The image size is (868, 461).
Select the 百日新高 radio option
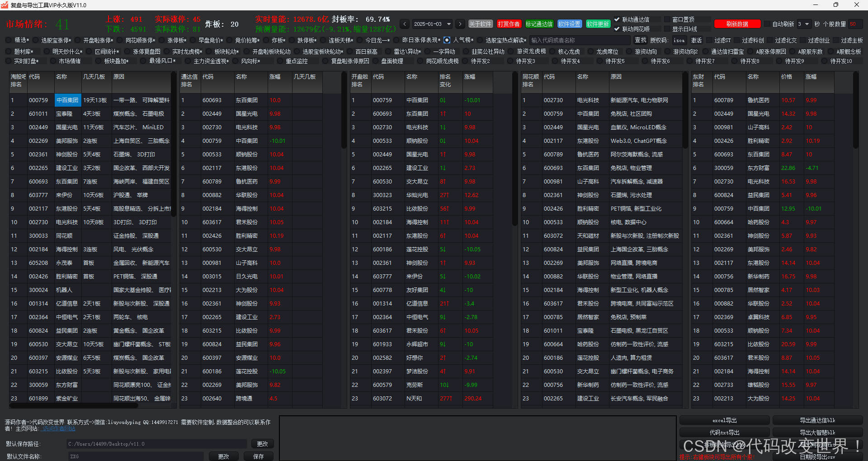point(349,52)
